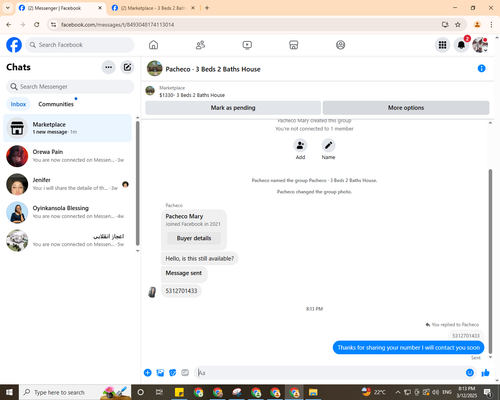Click the Search Messenger field
This screenshot has height=400, width=500.
point(70,87)
